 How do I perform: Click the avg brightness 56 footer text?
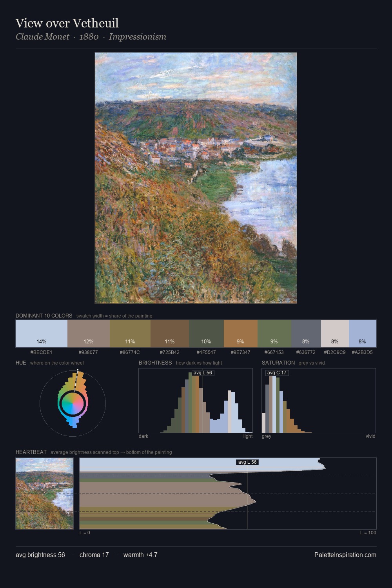click(40, 555)
